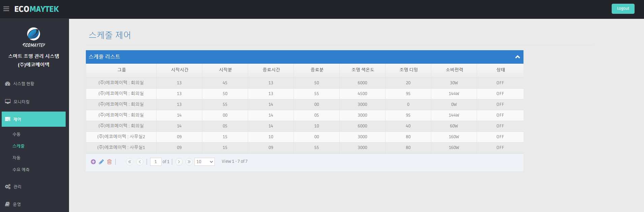
Task: Collapse the 스케줄 리스트 panel
Action: (x=517, y=57)
